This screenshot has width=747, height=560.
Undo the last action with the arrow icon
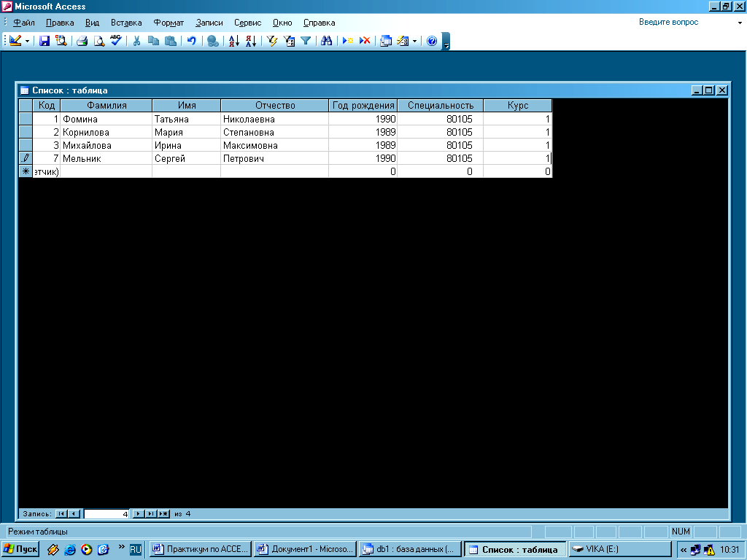pyautogui.click(x=192, y=41)
